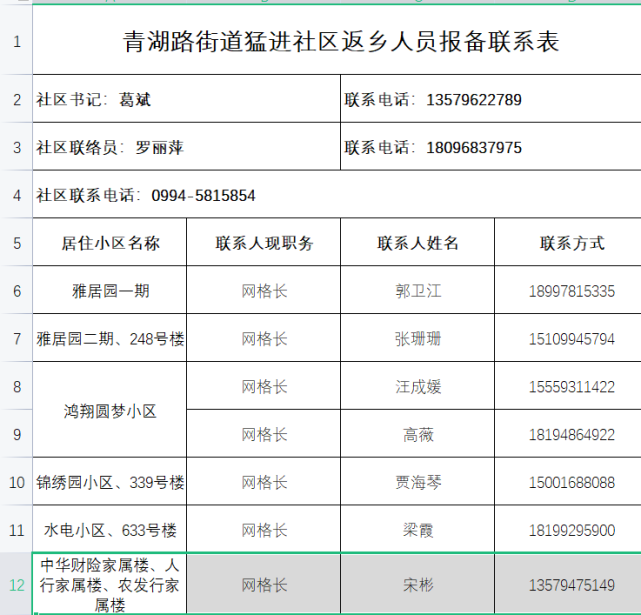Select the name cell 郭卫江
Image resolution: width=641 pixels, height=615 pixels.
[417, 290]
